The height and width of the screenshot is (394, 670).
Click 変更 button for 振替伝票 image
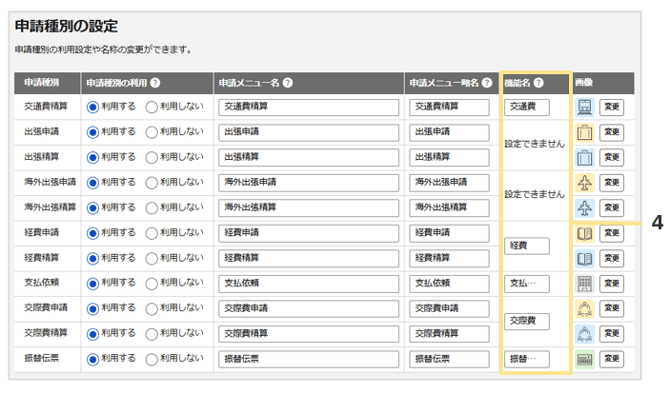click(611, 359)
